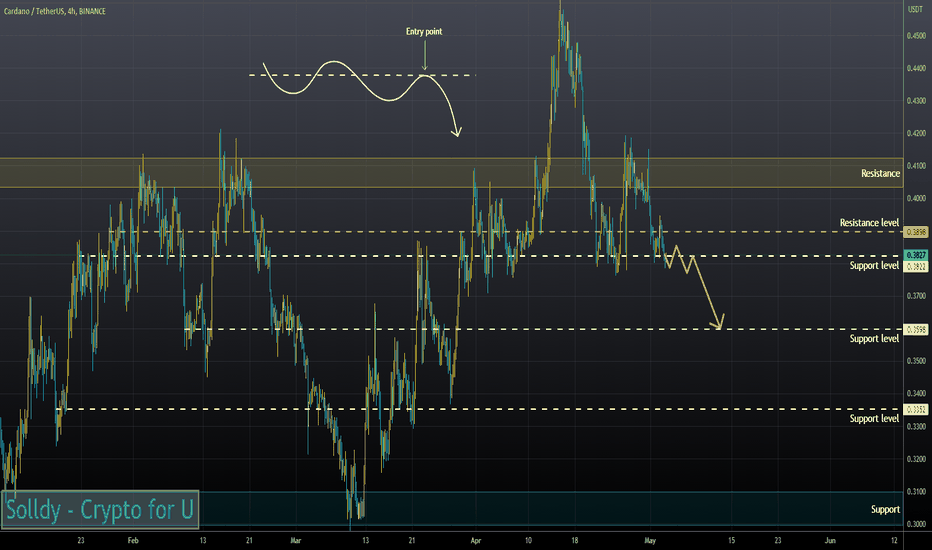Click the 0.4200 price axis value
This screenshot has height=550, width=932.
click(916, 133)
